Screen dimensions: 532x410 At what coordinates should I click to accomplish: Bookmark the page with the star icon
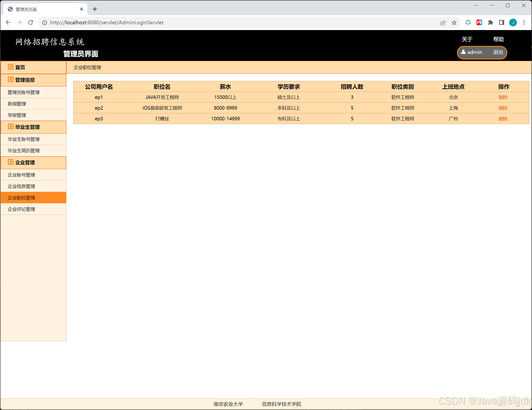pos(454,22)
